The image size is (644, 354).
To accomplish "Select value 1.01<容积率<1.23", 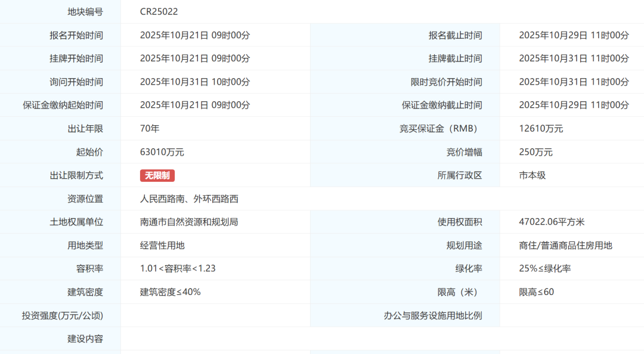I will click(178, 269).
